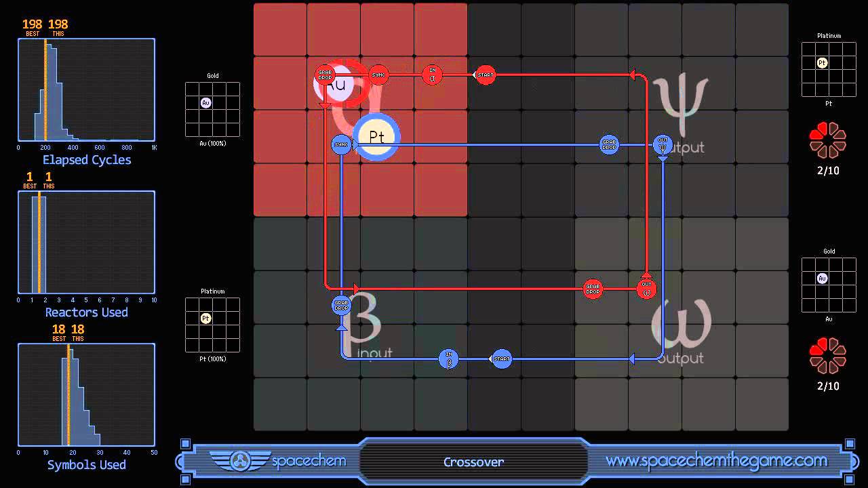The height and width of the screenshot is (488, 868).
Task: Select blue GRAB DROP symbol above β input
Action: pyautogui.click(x=341, y=305)
